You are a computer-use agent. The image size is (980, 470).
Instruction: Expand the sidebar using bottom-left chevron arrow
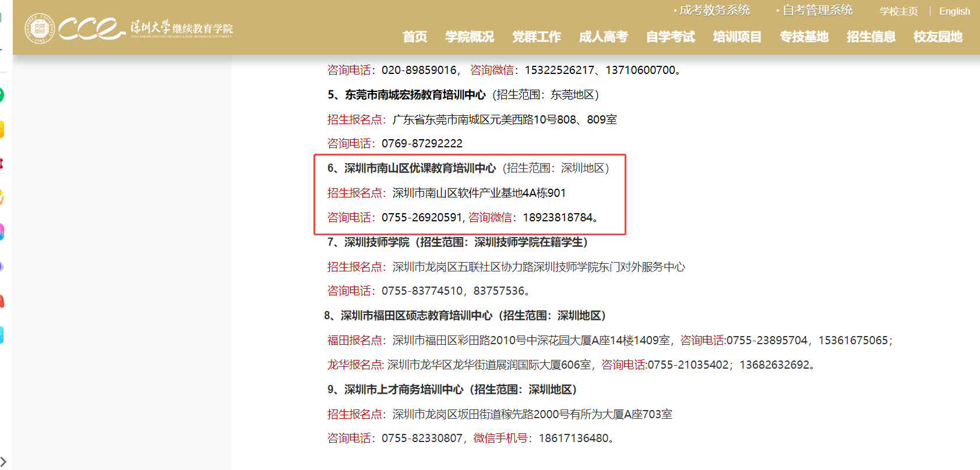point(3,461)
